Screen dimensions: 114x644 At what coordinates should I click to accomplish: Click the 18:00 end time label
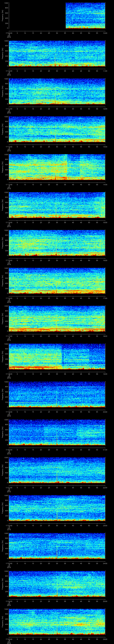tap(105, 336)
